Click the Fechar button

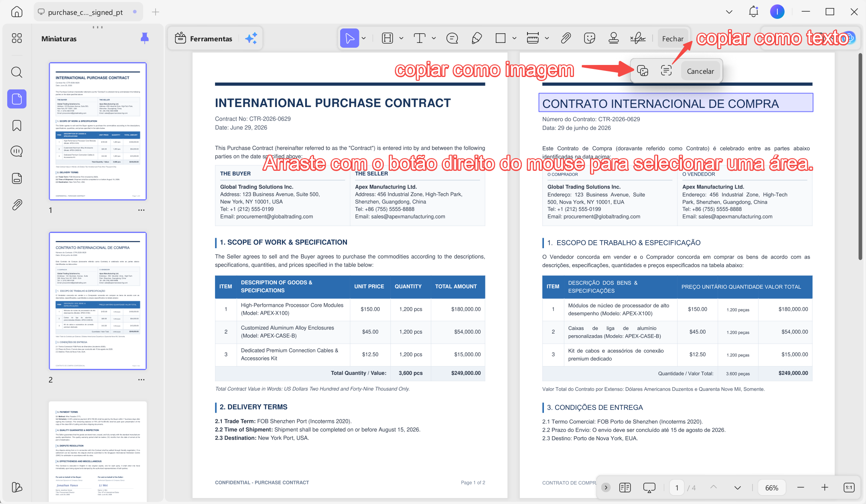[x=673, y=38]
